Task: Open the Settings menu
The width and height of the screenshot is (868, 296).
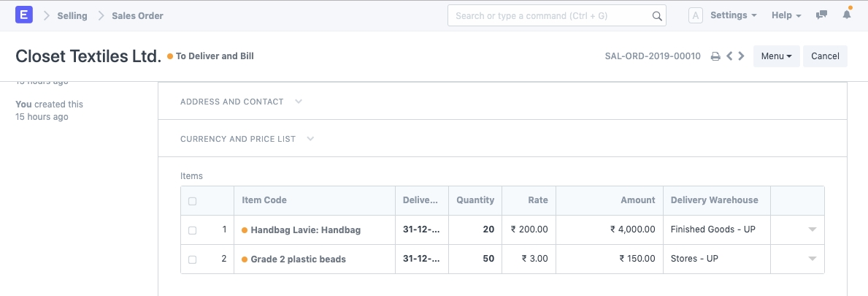Action: tap(733, 15)
